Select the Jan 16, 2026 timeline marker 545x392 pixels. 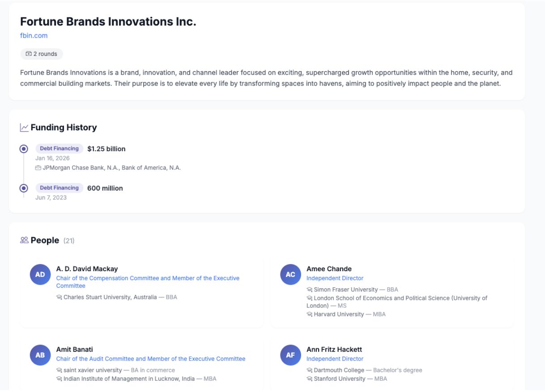tap(24, 149)
